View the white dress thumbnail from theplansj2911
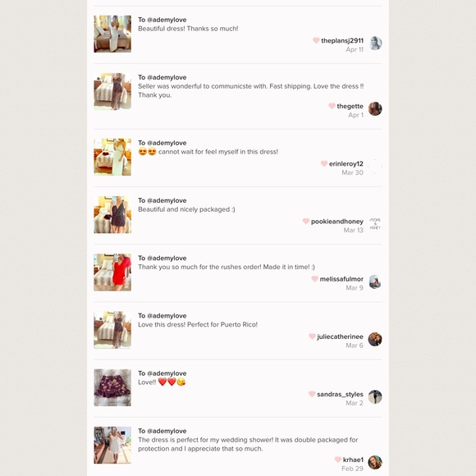The height and width of the screenshot is (476, 476). coord(112,34)
